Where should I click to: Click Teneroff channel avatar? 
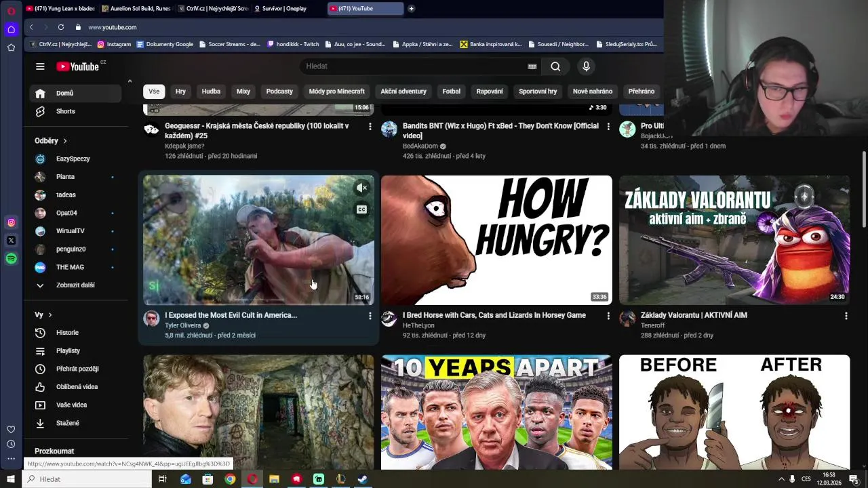pos(627,319)
